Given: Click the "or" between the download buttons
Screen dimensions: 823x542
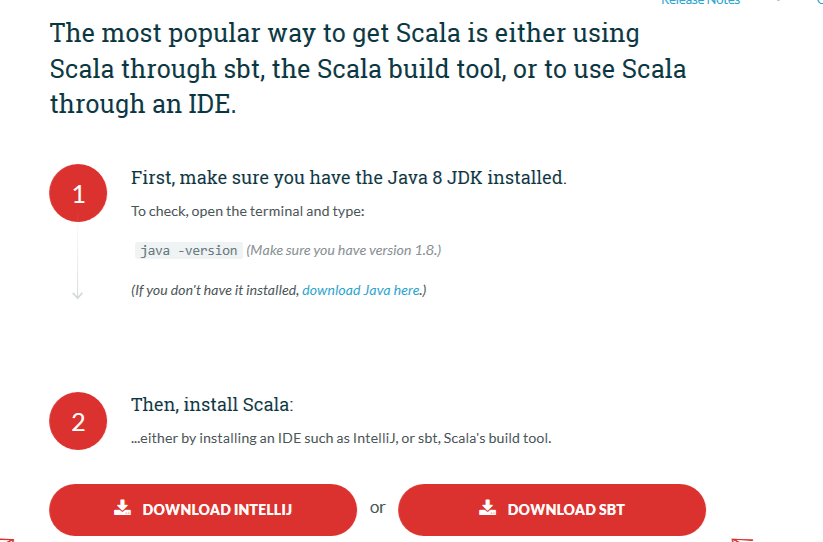Looking at the screenshot, I should [x=377, y=508].
